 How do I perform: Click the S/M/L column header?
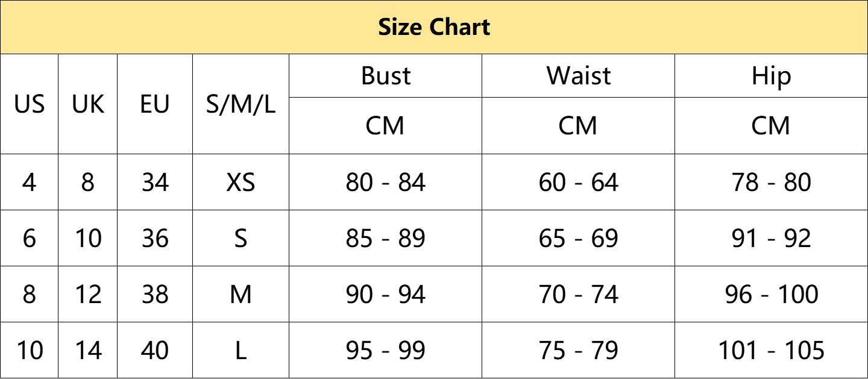pos(241,105)
